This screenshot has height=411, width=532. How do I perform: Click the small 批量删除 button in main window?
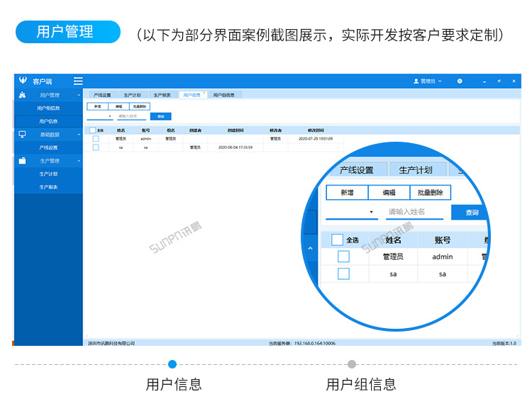140,106
